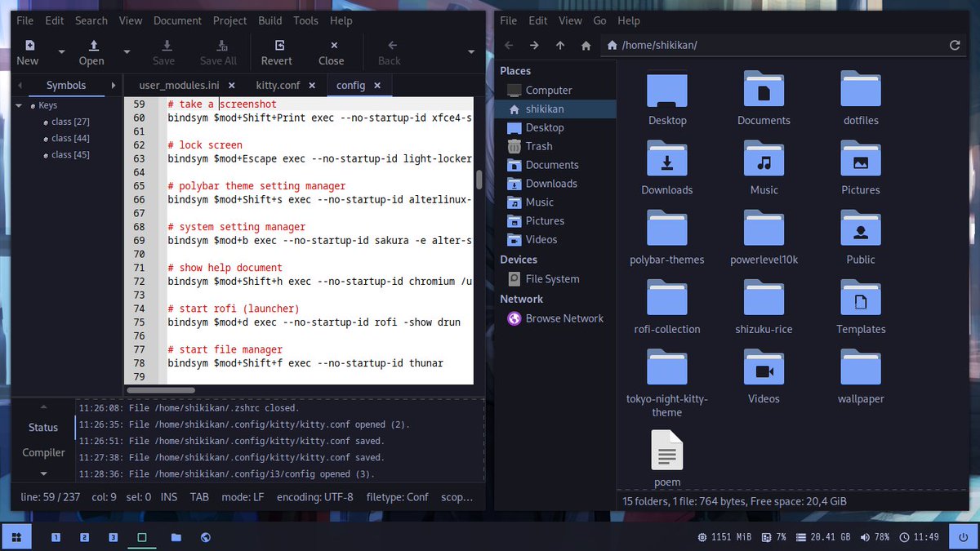The image size is (980, 551).
Task: Click the Thunar back arrow
Action: [509, 46]
